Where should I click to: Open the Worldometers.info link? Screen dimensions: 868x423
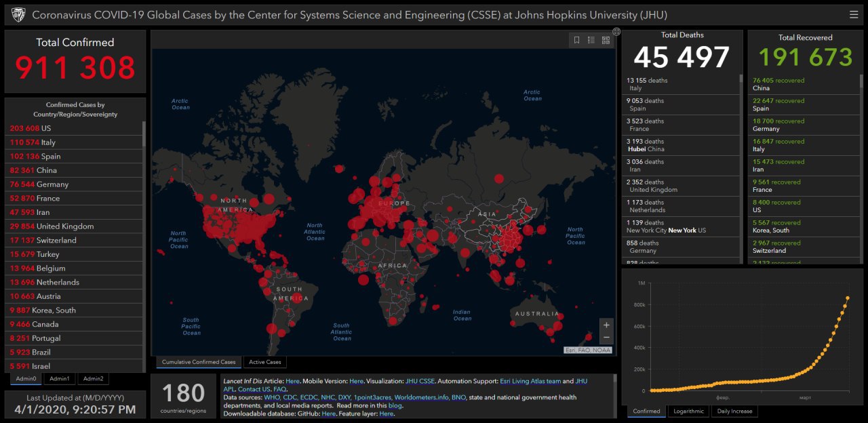pos(421,397)
